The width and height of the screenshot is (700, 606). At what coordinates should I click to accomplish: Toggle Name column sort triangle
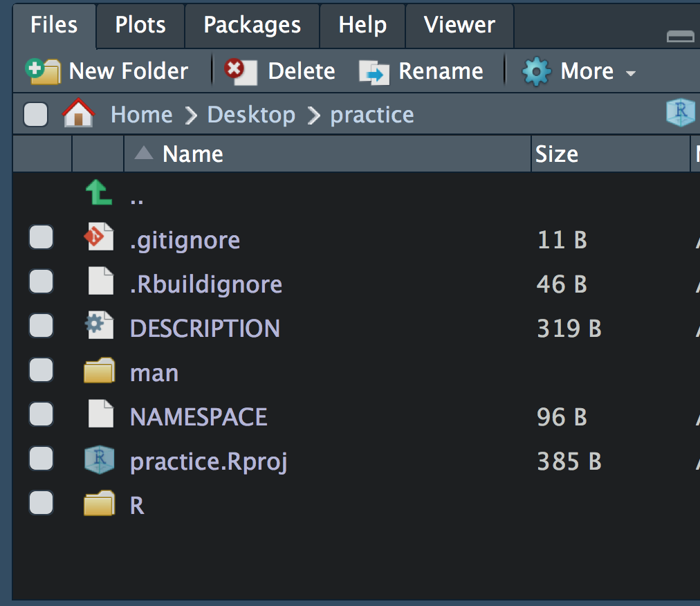144,153
